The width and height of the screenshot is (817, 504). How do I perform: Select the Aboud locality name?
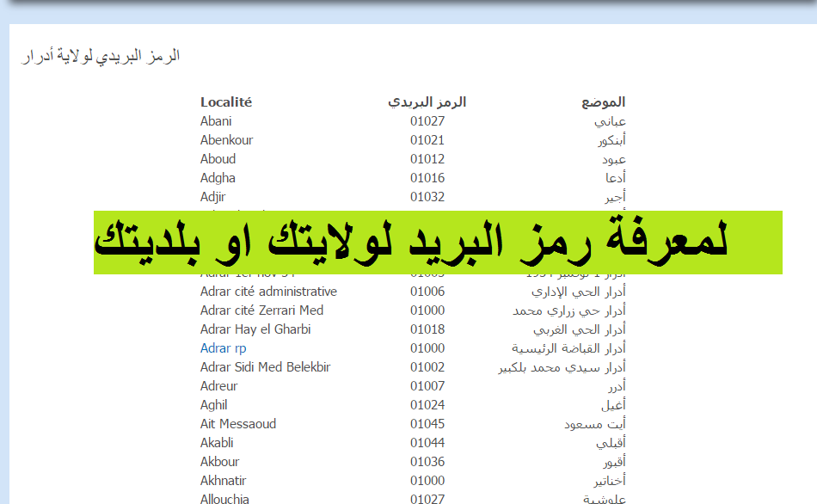pos(218,159)
